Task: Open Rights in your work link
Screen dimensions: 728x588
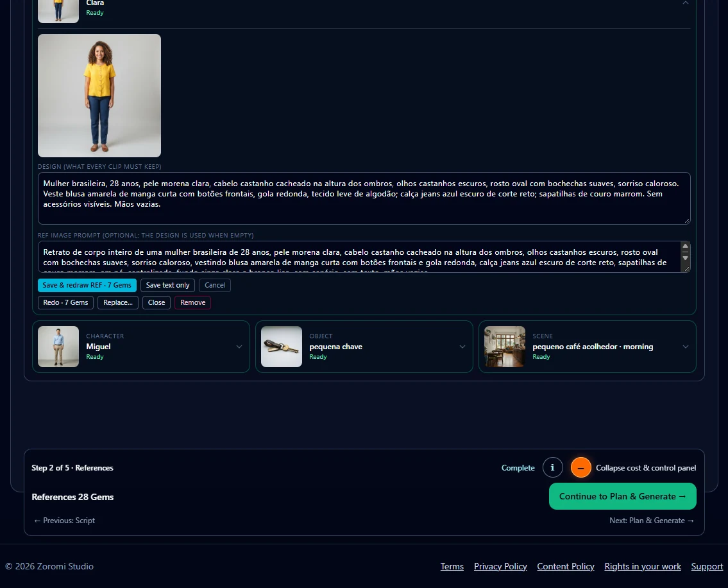Action: pyautogui.click(x=643, y=567)
